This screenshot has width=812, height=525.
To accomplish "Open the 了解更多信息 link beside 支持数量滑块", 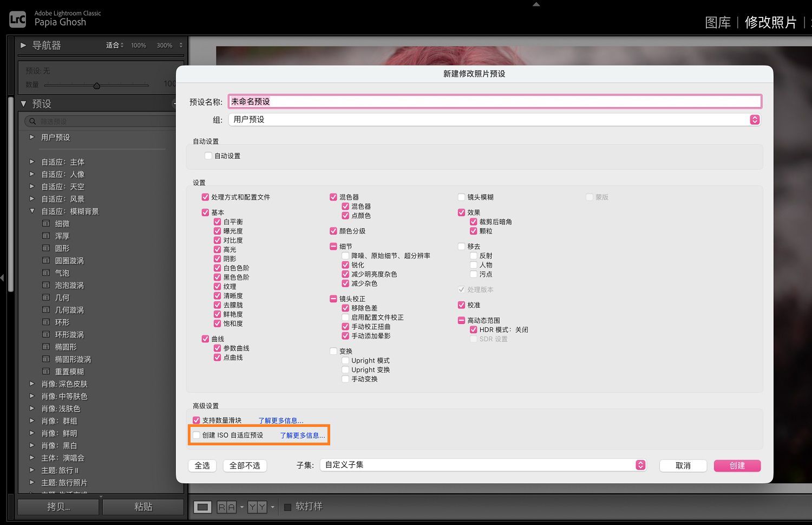I will (x=281, y=420).
